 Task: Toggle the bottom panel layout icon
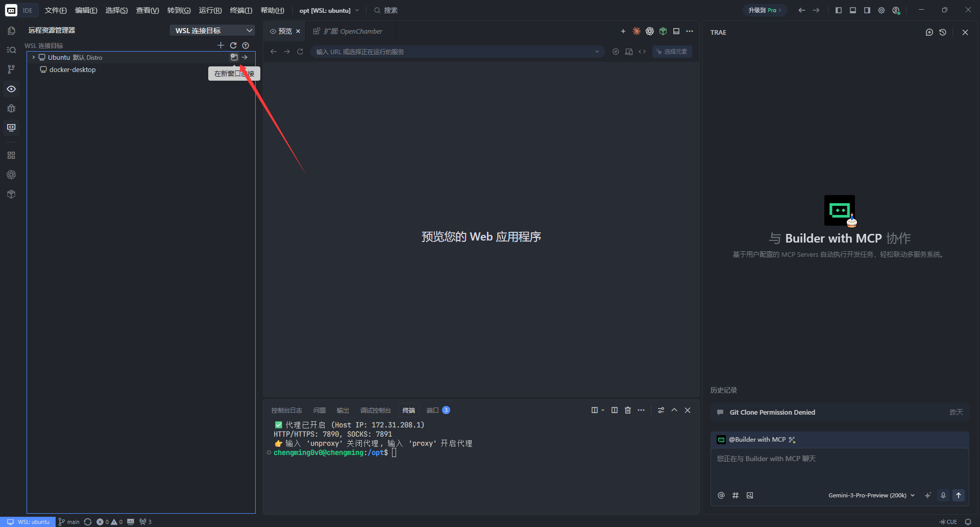[x=853, y=10]
